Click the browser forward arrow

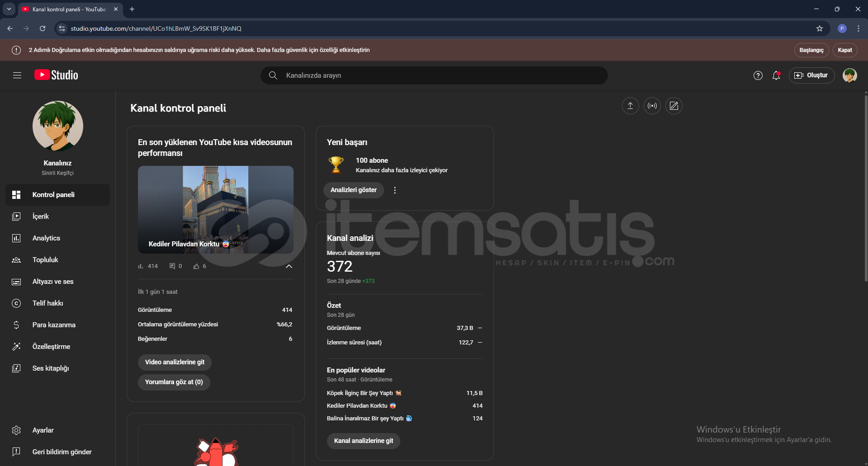pos(26,28)
